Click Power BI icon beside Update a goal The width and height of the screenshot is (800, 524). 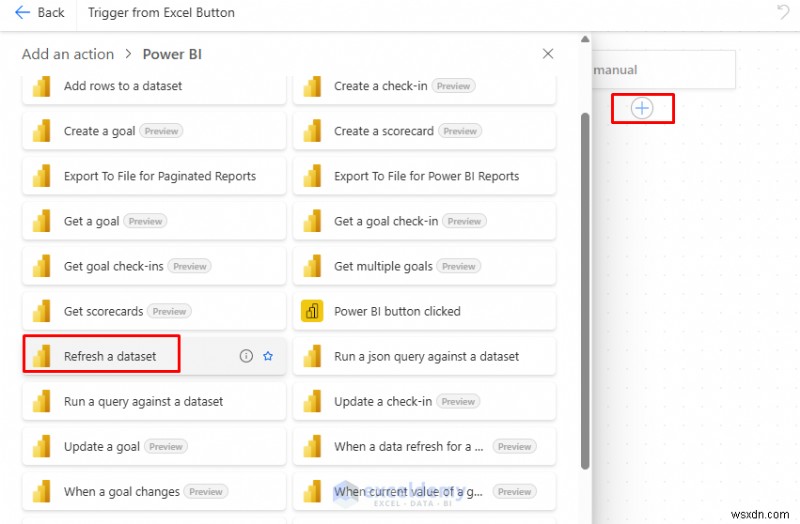(42, 446)
